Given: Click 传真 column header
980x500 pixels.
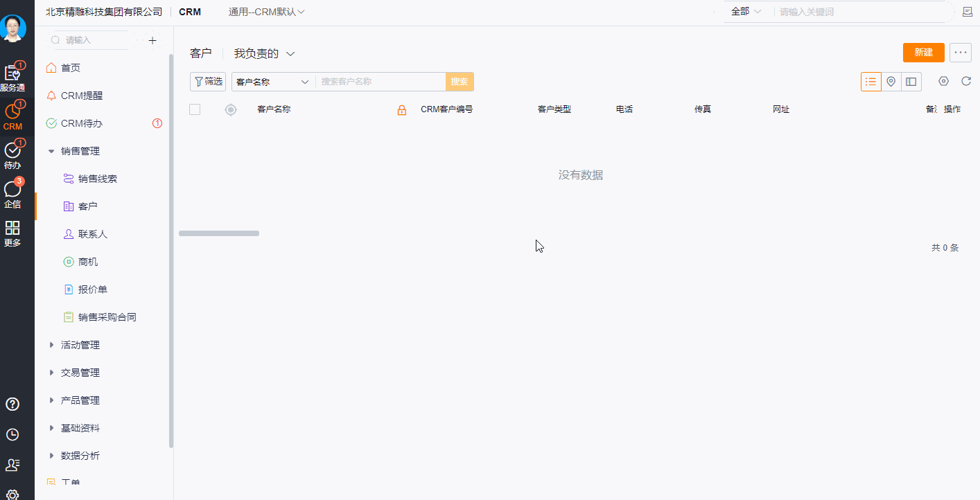Looking at the screenshot, I should (x=703, y=109).
